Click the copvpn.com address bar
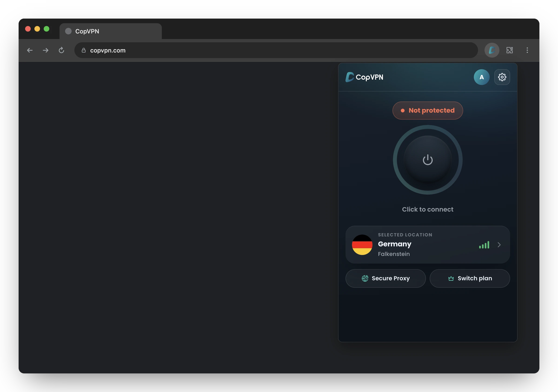The width and height of the screenshot is (558, 392). point(276,50)
